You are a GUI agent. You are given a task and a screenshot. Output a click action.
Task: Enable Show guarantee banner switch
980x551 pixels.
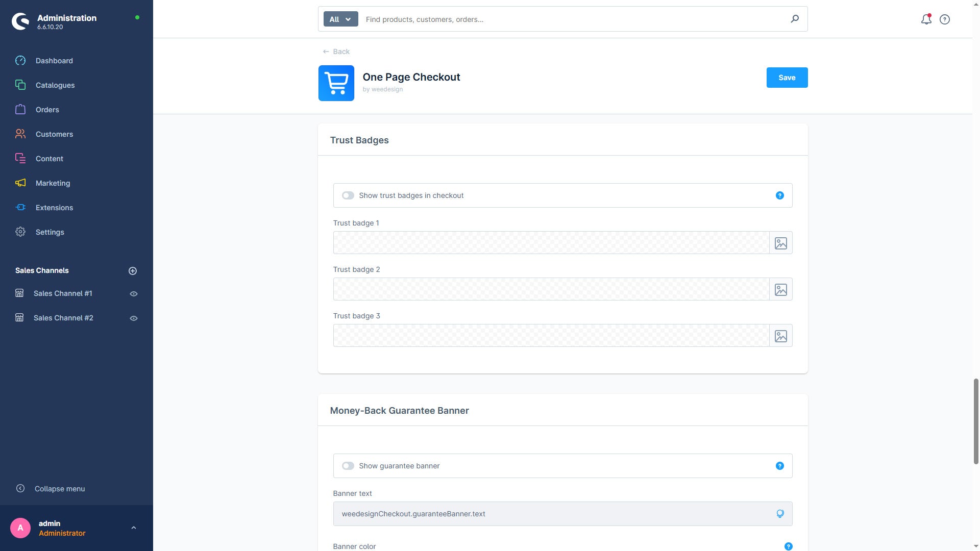348,466
